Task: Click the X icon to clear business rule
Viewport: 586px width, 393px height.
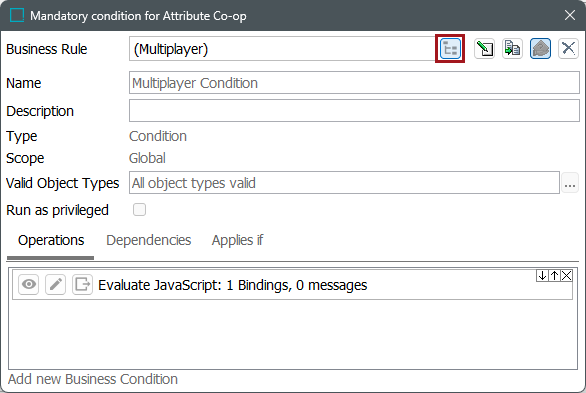Action: 568,49
